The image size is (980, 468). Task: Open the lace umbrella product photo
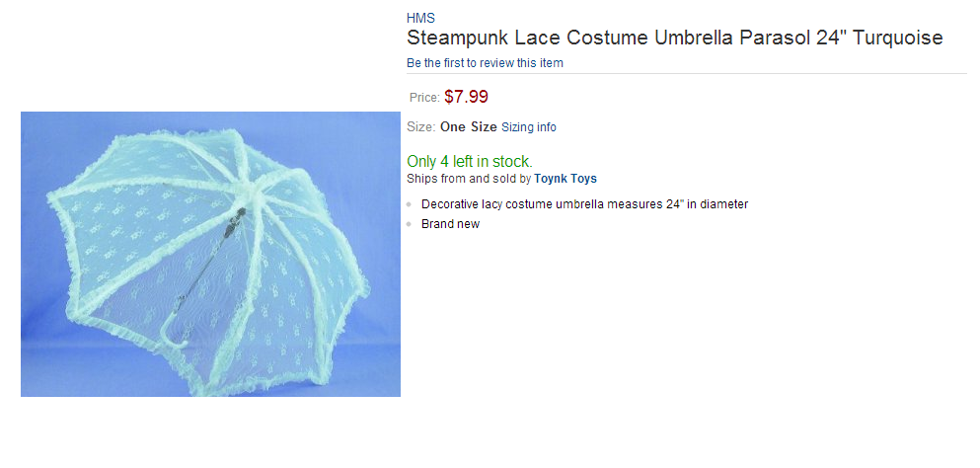point(210,254)
